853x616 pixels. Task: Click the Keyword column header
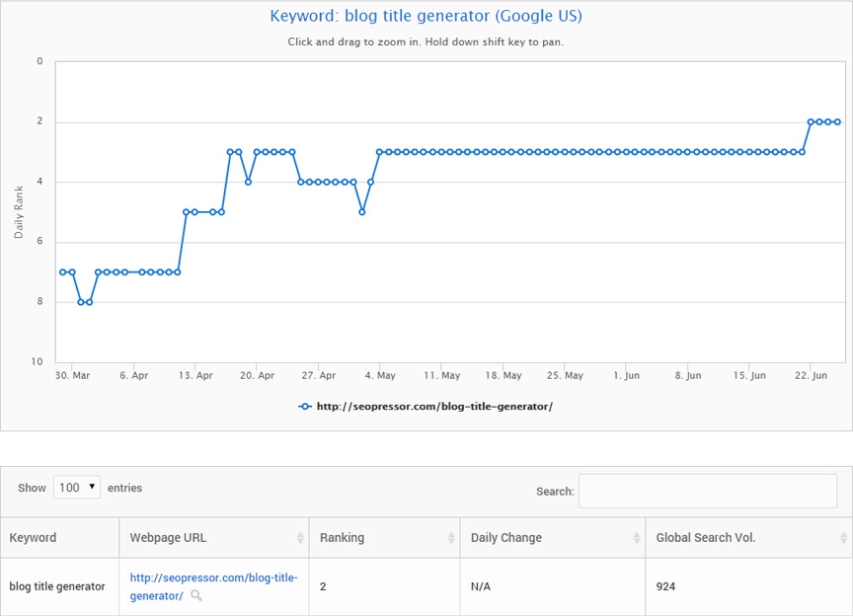pos(33,538)
